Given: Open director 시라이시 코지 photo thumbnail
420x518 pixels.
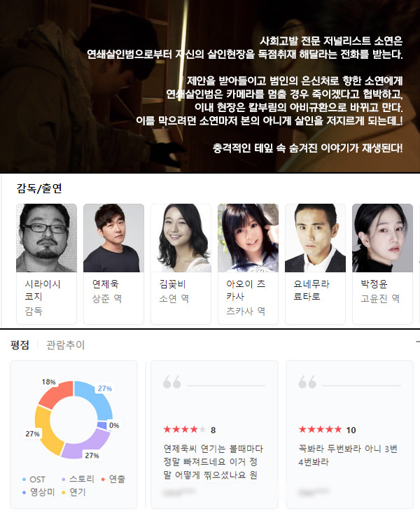Looking at the screenshot, I should point(47,238).
